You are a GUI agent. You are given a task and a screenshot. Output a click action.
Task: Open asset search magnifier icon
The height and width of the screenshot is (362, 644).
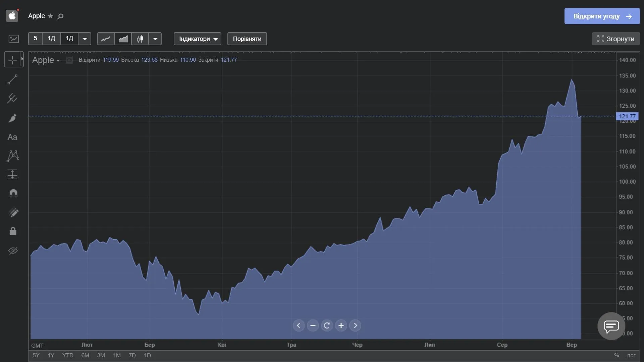(x=60, y=16)
